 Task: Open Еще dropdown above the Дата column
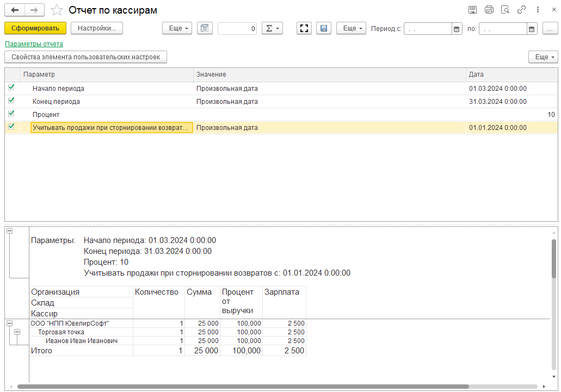click(543, 57)
